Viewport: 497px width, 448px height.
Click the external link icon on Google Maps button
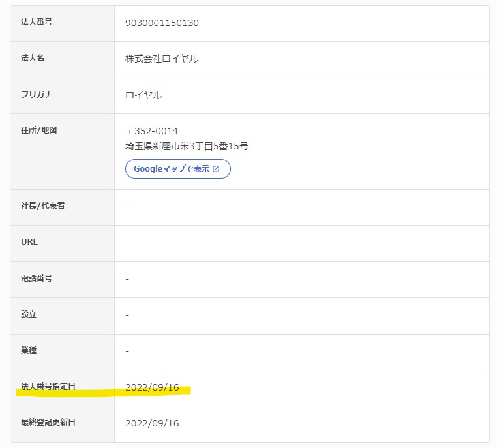pos(217,169)
